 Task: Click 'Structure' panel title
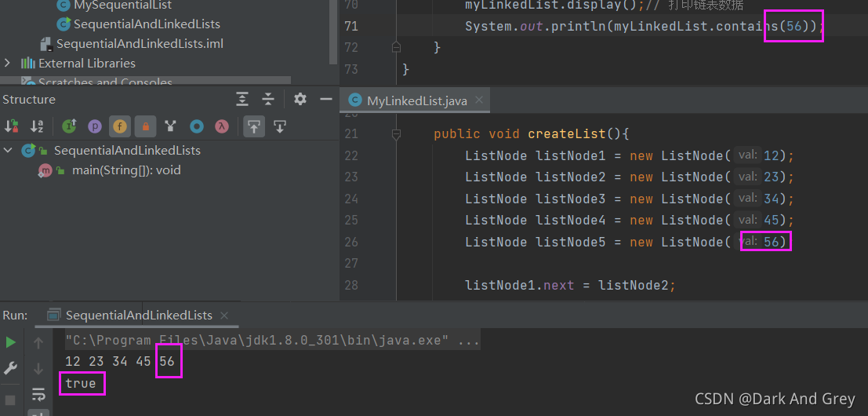[x=29, y=100]
